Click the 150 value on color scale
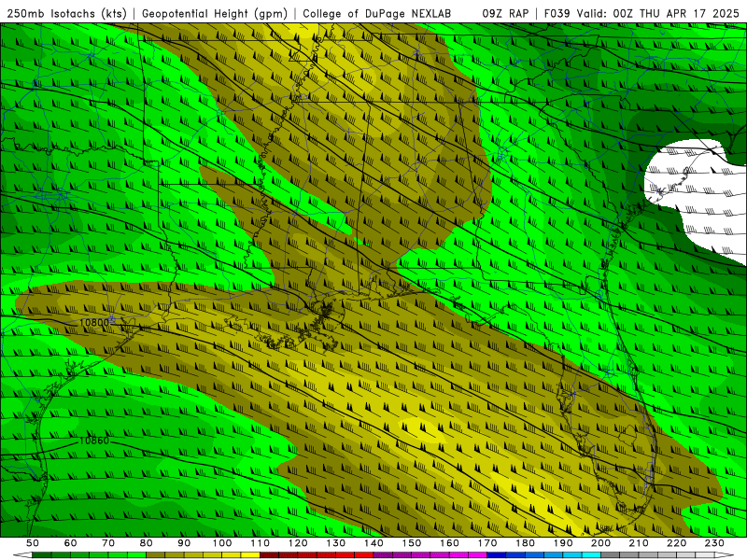This screenshot has width=747, height=560. click(412, 543)
